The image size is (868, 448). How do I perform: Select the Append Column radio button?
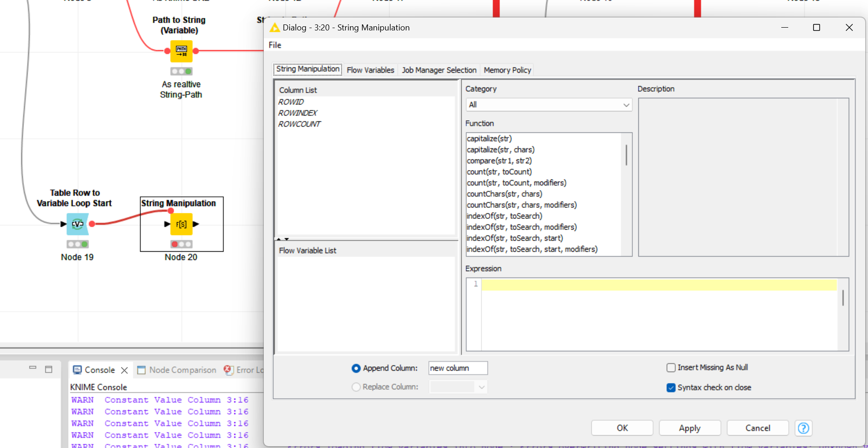coord(356,368)
